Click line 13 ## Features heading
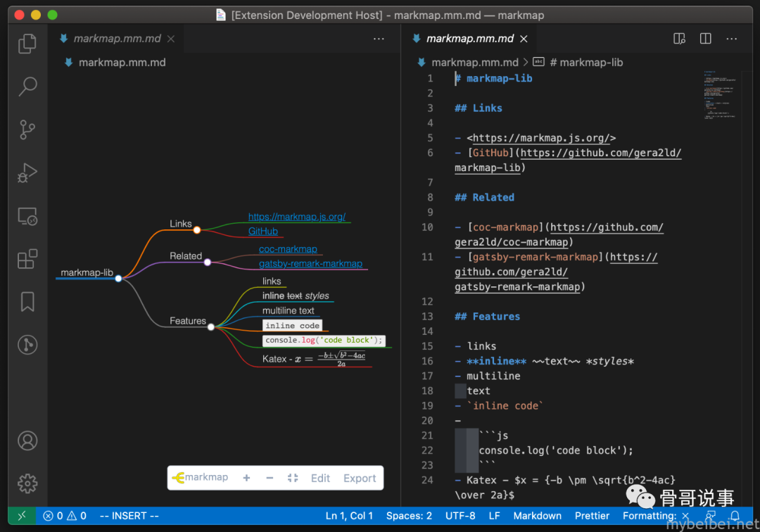Viewport: 760px width, 532px height. click(487, 317)
